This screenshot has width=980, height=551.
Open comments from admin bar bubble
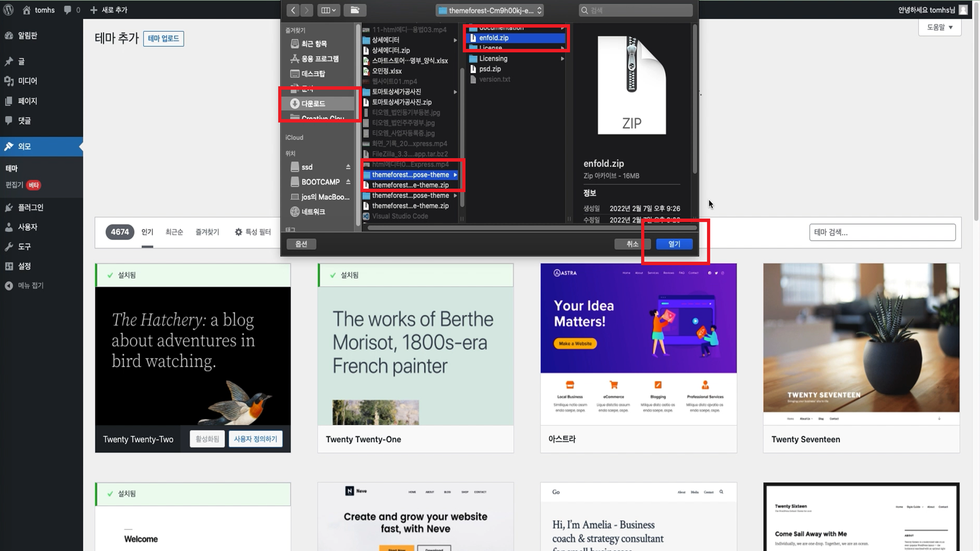tap(72, 10)
